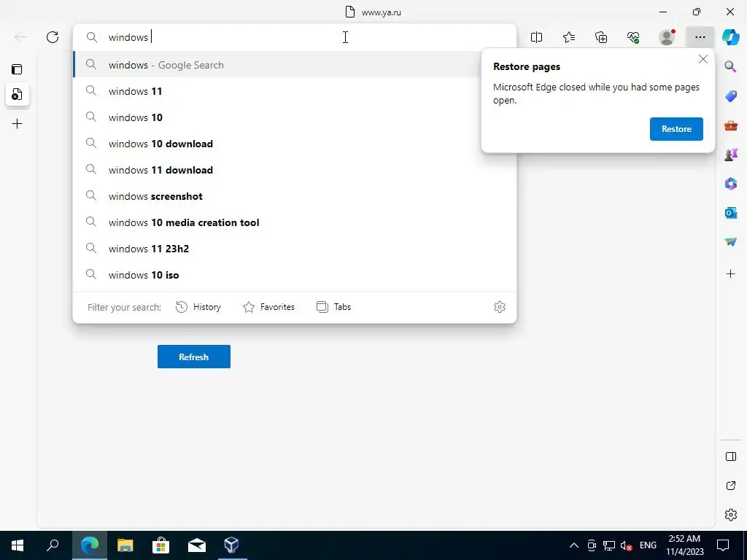The width and height of the screenshot is (747, 560).
Task: Open Favorites star toolbar icon
Action: click(569, 37)
